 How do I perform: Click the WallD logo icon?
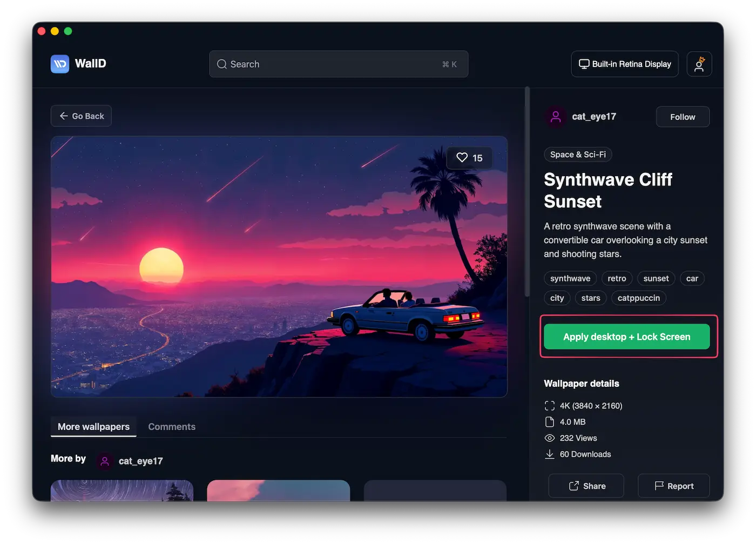60,64
